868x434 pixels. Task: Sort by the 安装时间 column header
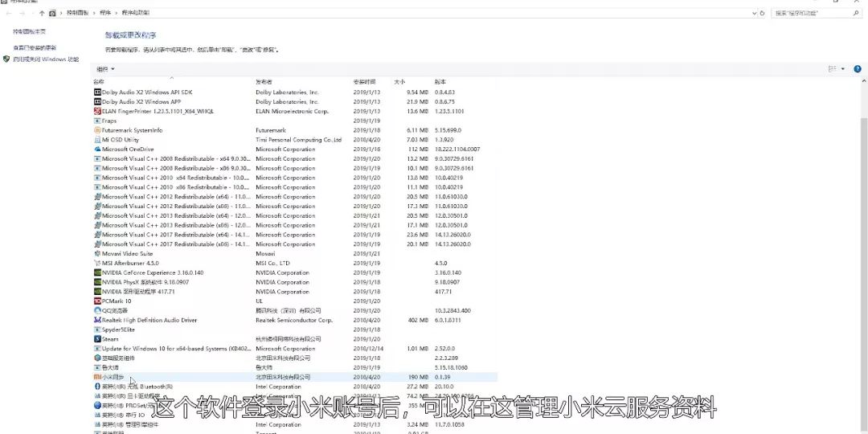[x=364, y=82]
